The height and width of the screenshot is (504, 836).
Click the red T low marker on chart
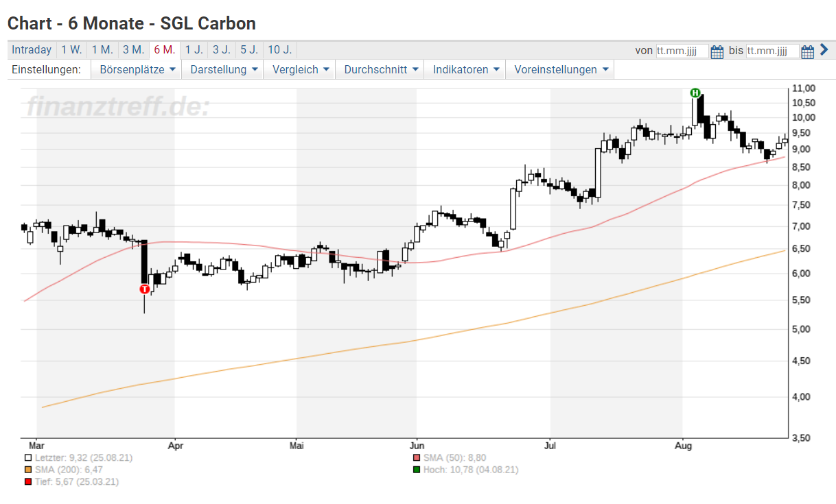pos(144,289)
